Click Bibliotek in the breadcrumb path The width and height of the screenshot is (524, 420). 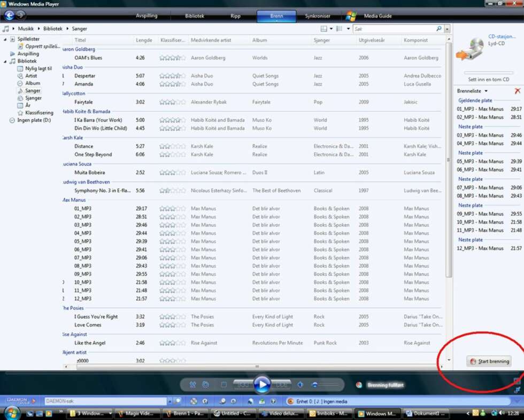coord(52,29)
